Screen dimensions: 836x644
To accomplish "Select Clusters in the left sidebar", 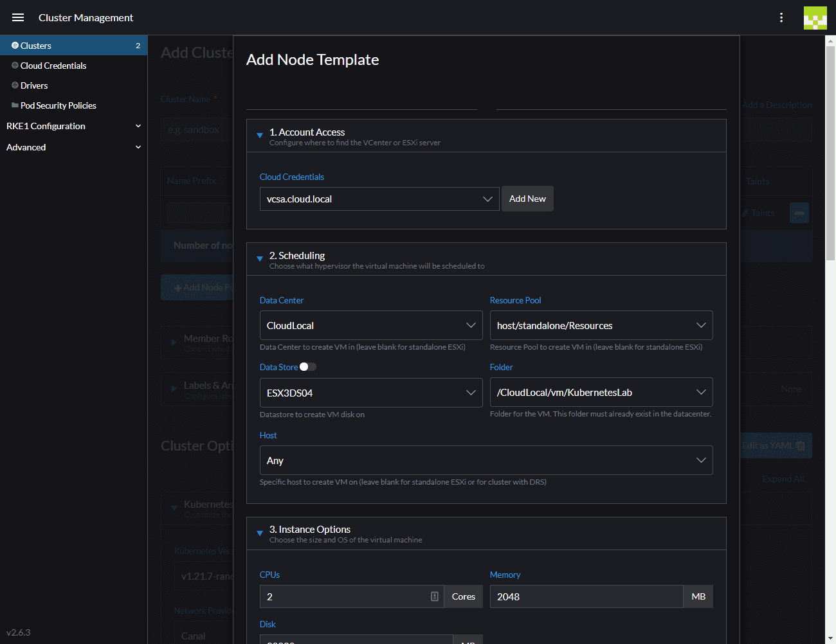I will [x=39, y=45].
